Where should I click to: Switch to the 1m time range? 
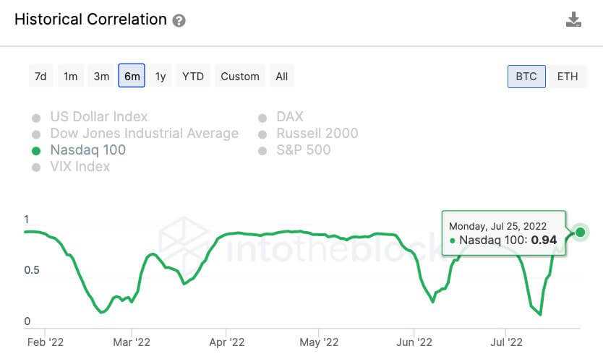[70, 77]
